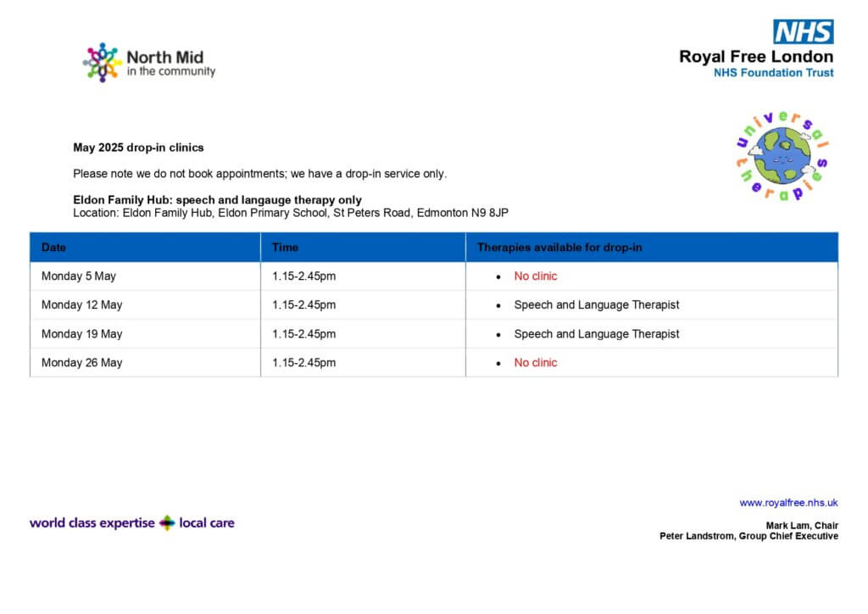
Task: Click 'Mark Lam, Chair' text
Action: [x=802, y=526]
